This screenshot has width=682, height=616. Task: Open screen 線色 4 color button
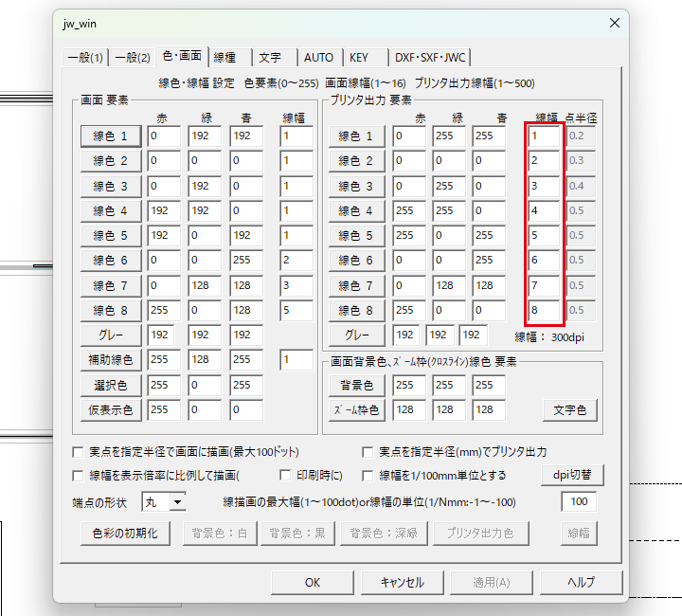(111, 211)
